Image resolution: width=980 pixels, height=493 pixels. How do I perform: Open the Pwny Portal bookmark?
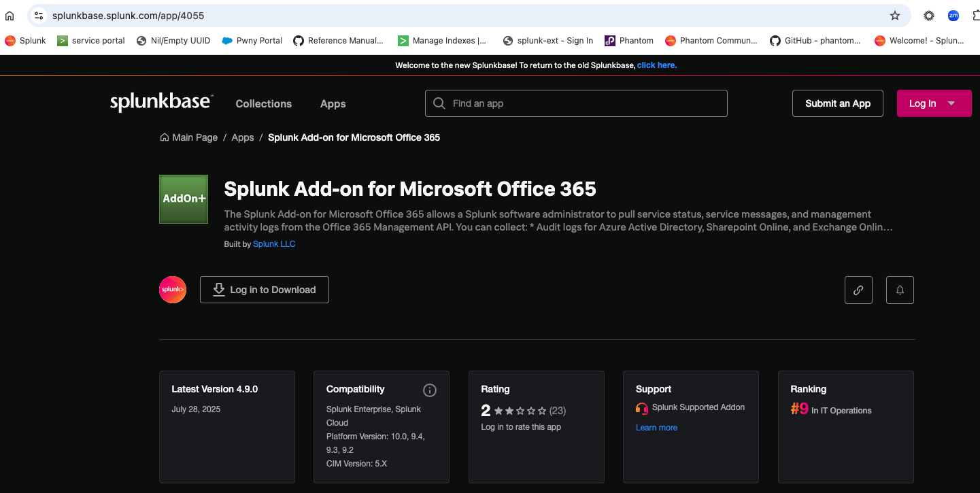pos(252,41)
